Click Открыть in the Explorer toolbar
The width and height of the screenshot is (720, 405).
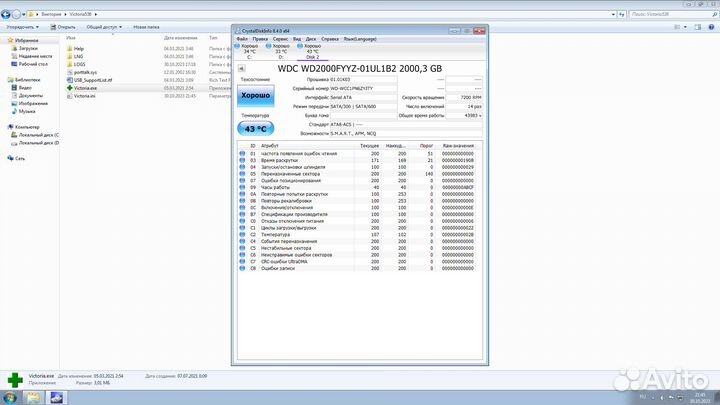pyautogui.click(x=63, y=27)
